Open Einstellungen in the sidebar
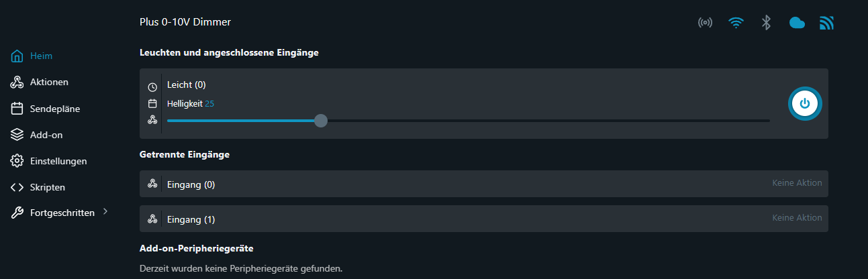This screenshot has height=279, width=868. [58, 161]
